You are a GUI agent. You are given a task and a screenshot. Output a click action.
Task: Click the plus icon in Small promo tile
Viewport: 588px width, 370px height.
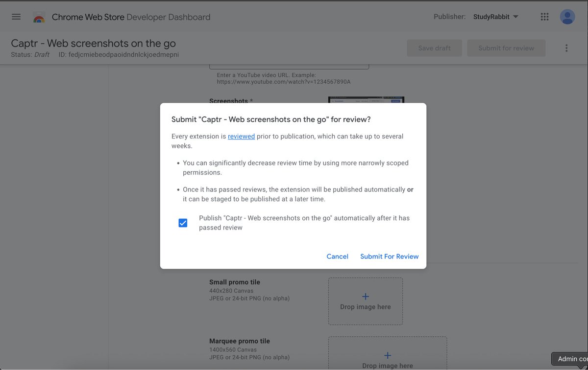pyautogui.click(x=366, y=297)
